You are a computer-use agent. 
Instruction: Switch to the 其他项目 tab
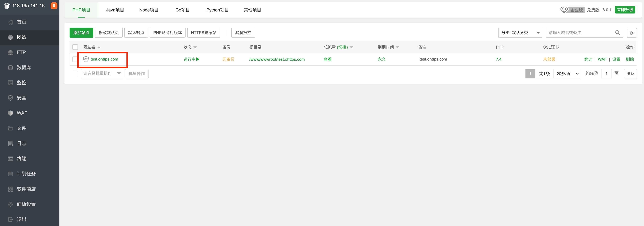point(252,10)
